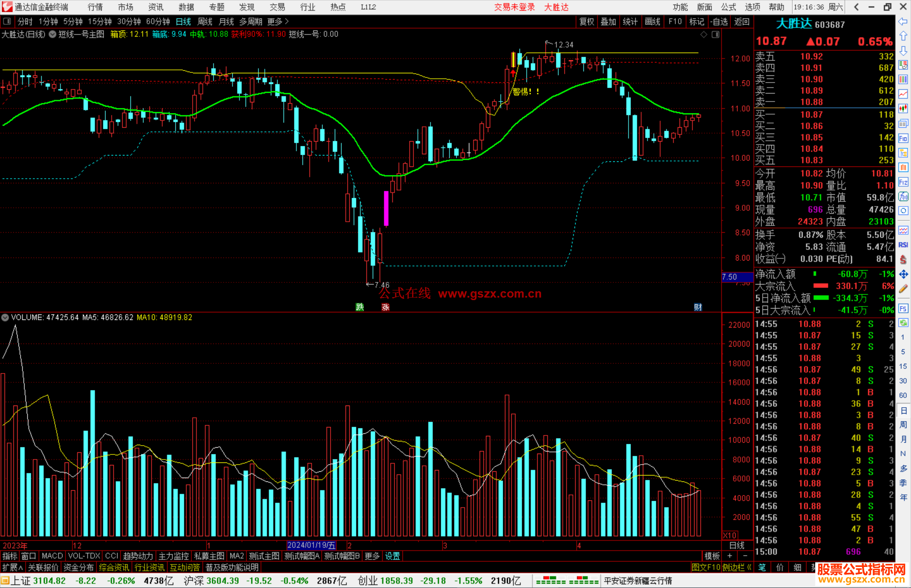Click the F12 sidebar icon
The height and width of the screenshot is (588, 911).
pyautogui.click(x=903, y=182)
